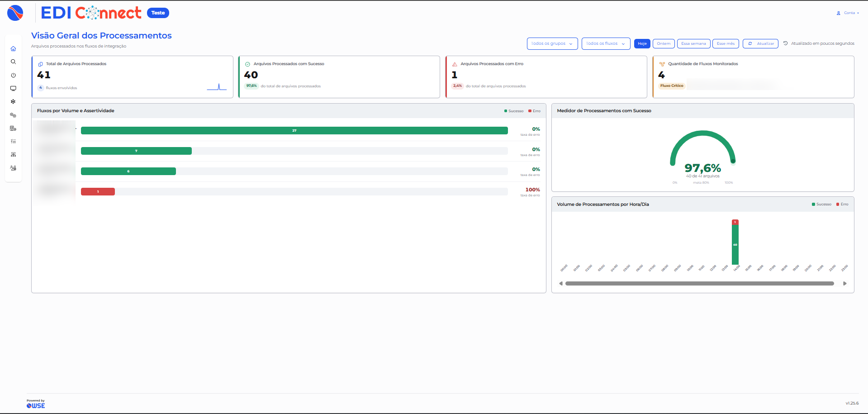This screenshot has width=868, height=414.
Task: Select the Esse mês period filter
Action: tap(726, 43)
